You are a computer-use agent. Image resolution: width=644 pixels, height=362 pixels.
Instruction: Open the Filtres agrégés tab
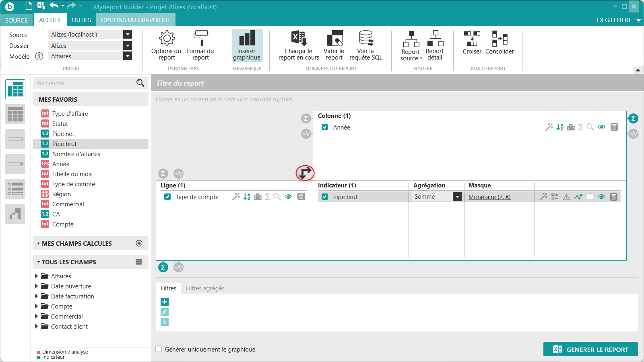205,288
